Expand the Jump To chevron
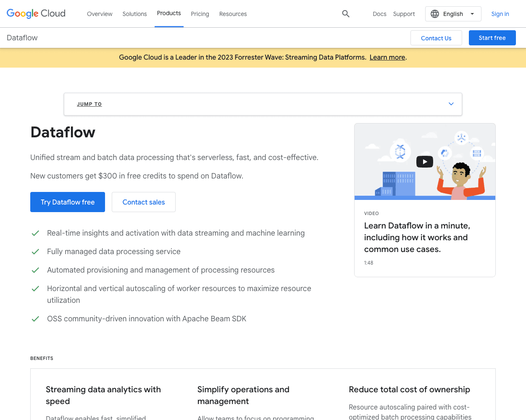Screen dimensions: 526x420 pos(451,104)
